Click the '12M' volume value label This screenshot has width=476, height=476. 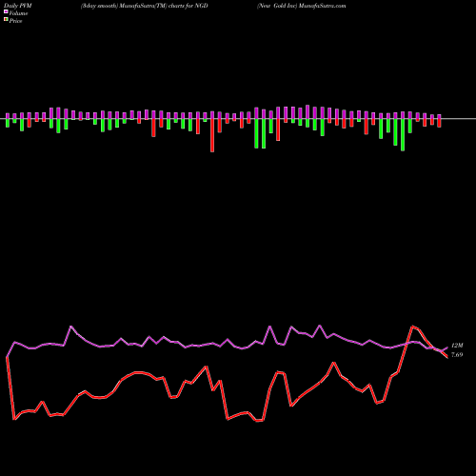(457, 346)
